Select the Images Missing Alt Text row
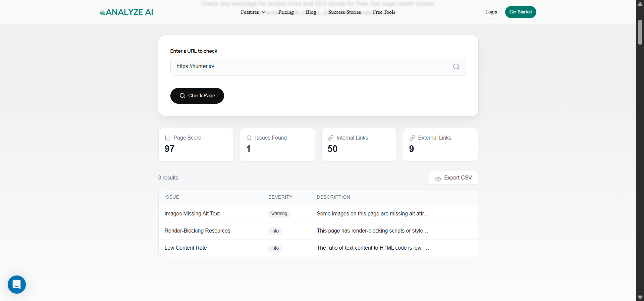644x301 pixels. coord(318,214)
